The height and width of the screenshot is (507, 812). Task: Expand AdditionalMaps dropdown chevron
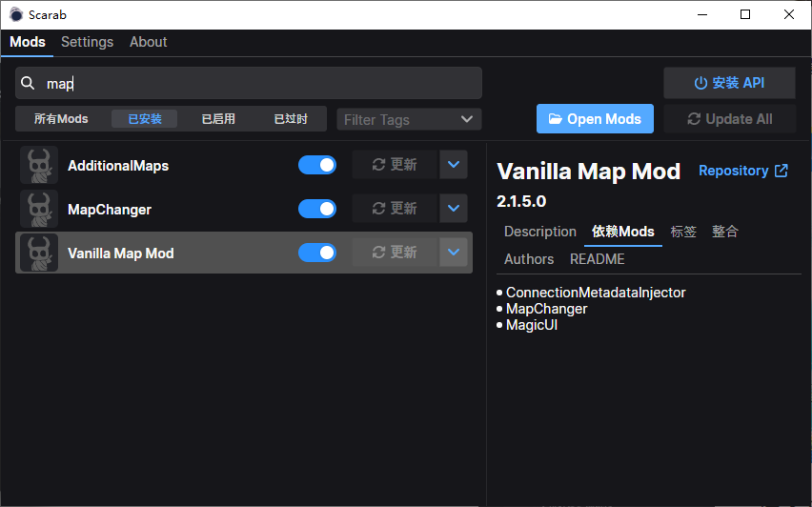(x=454, y=165)
